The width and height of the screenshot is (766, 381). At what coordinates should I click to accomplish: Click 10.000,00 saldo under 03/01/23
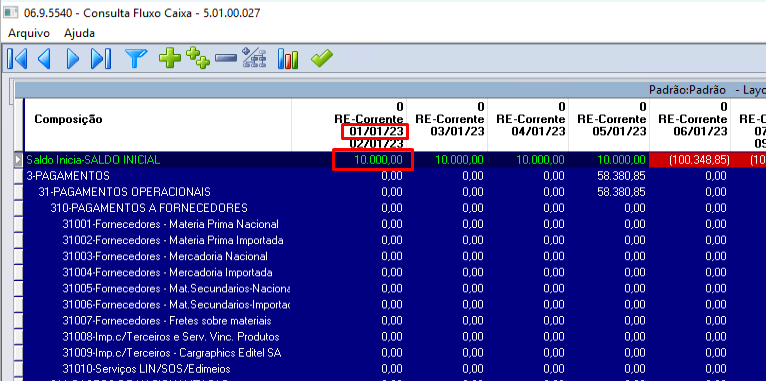point(459,160)
